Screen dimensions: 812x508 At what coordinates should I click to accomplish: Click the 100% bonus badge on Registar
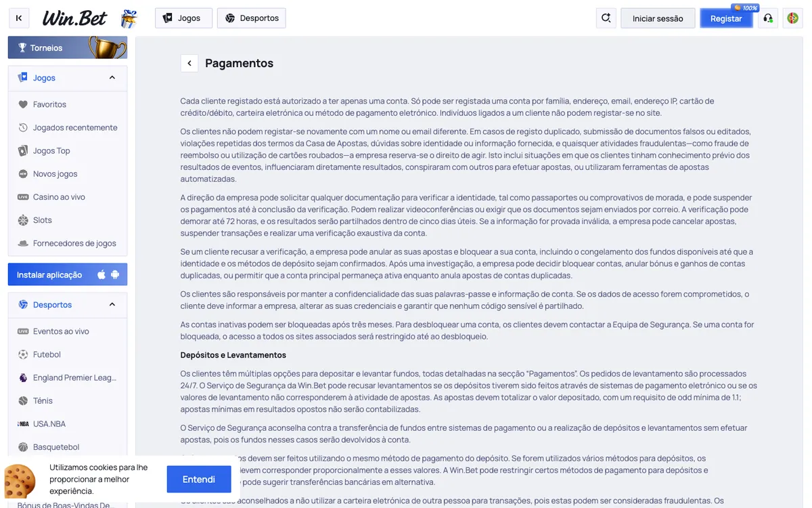[x=746, y=7]
